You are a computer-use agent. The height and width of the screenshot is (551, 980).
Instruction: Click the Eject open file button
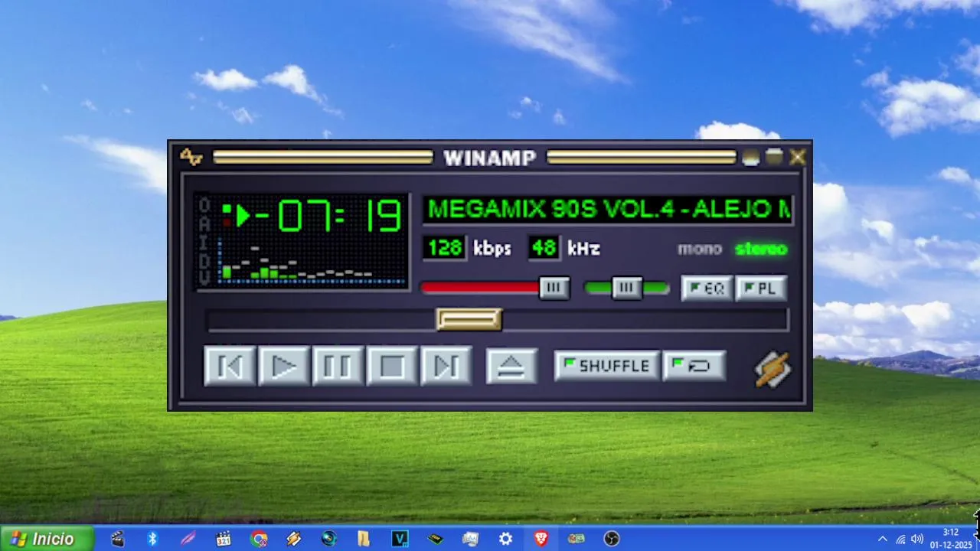(511, 366)
